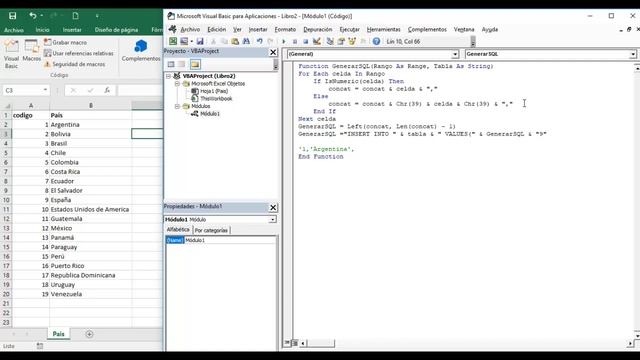Click Usar referencias relativas
This screenshot has height=360, width=640.
point(78,53)
